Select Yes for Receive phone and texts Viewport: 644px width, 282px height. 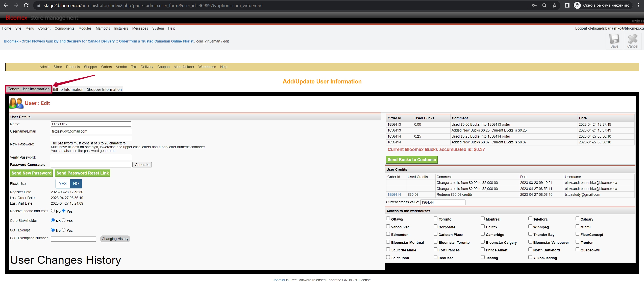pyautogui.click(x=64, y=211)
